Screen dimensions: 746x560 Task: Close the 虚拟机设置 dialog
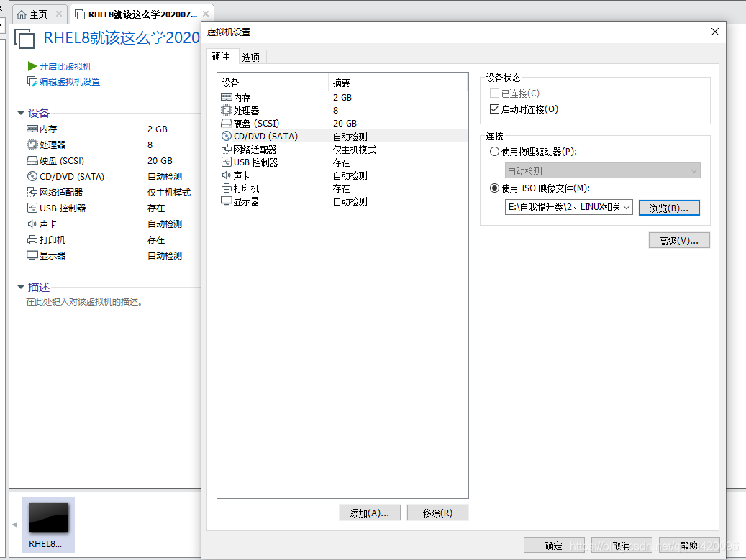714,32
